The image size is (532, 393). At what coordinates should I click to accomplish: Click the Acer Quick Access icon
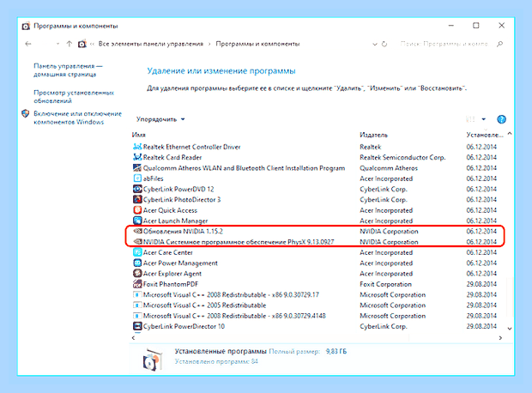pos(137,210)
